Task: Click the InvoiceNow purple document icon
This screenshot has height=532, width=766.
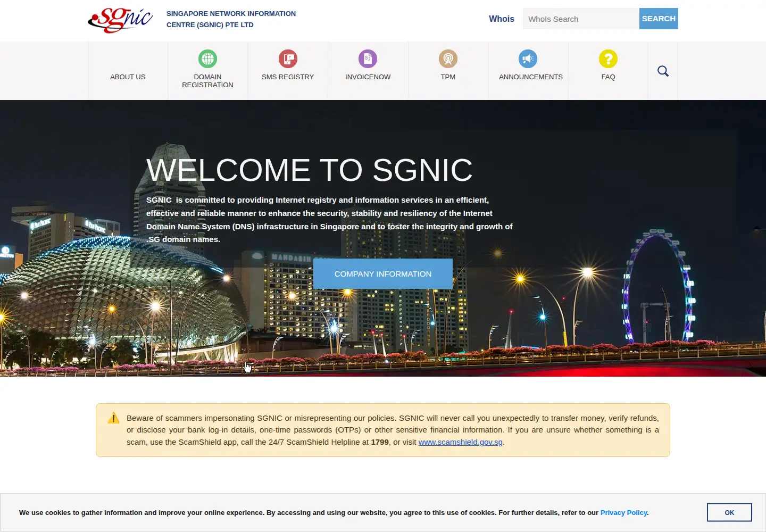Action: (x=368, y=59)
